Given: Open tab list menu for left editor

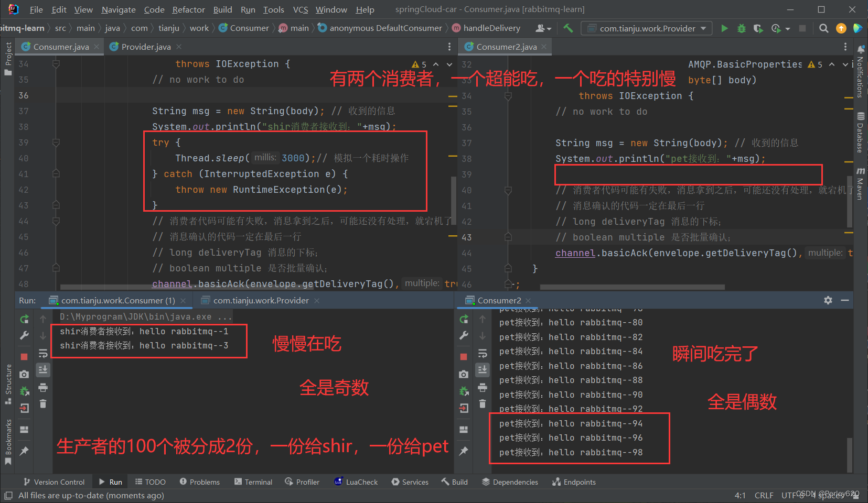Looking at the screenshot, I should click(x=449, y=47).
